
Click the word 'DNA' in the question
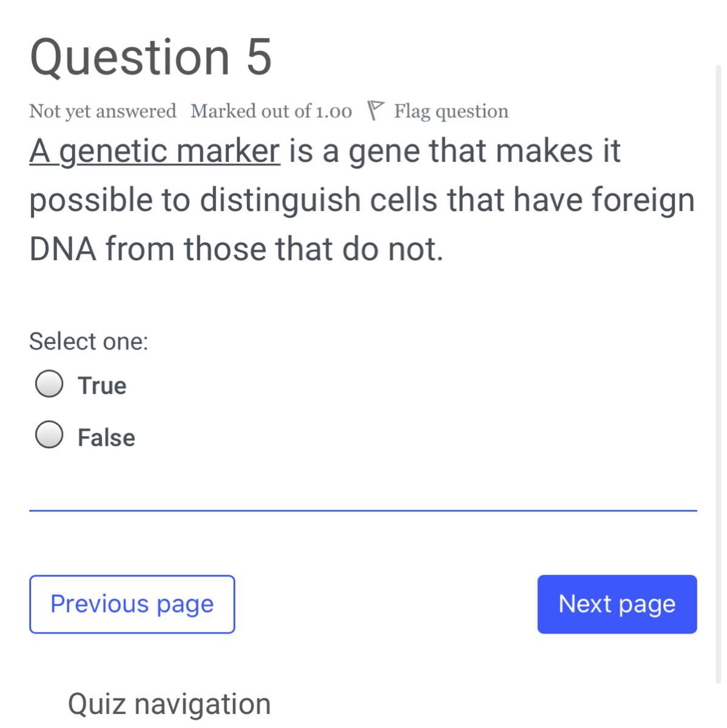coord(63,249)
